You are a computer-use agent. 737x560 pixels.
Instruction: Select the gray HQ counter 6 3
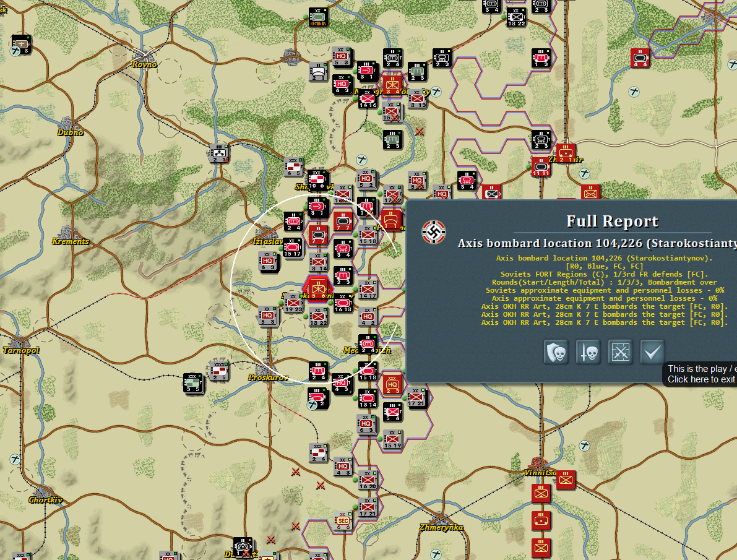point(366,424)
